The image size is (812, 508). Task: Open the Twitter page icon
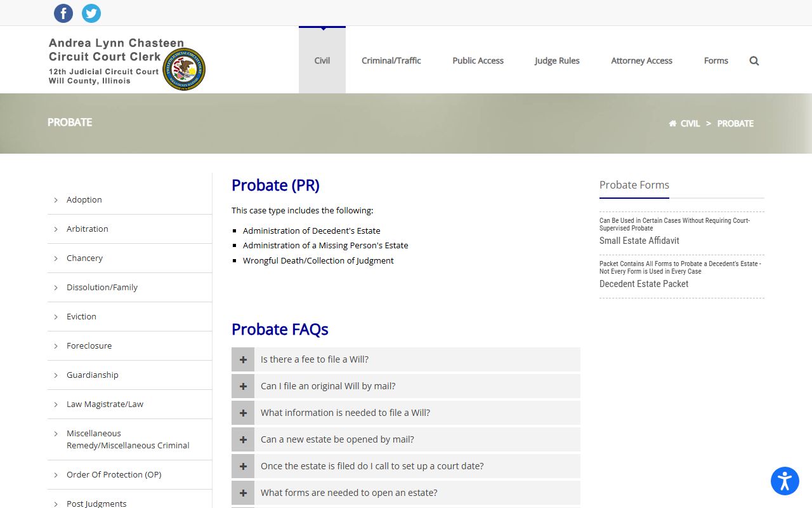(91, 13)
